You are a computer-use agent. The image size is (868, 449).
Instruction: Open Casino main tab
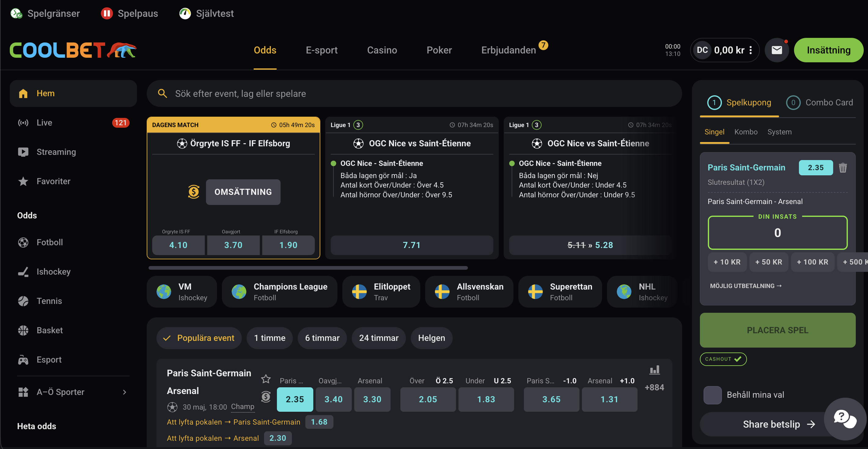tap(382, 50)
